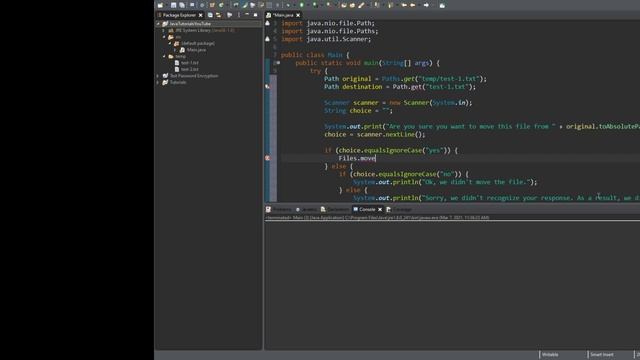Click the Save toolbar icon
This screenshot has height=360, width=640.
click(173, 5)
